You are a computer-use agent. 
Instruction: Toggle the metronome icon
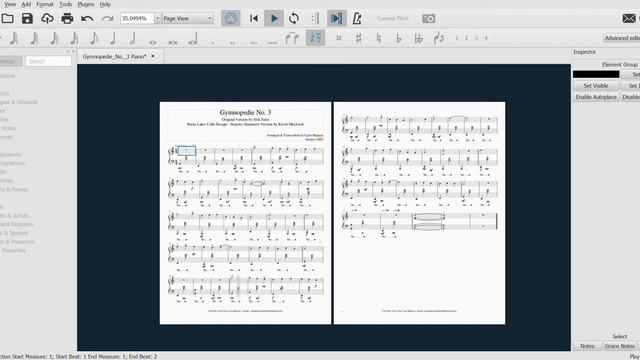(357, 18)
